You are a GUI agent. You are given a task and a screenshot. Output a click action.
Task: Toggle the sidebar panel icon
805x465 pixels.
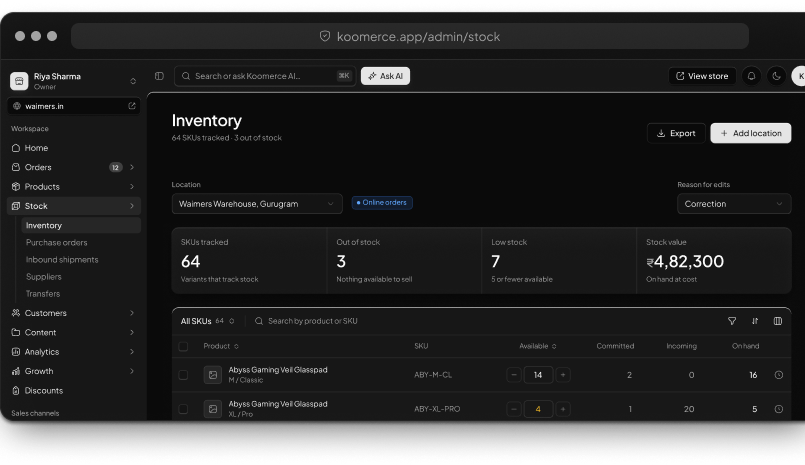coord(159,76)
